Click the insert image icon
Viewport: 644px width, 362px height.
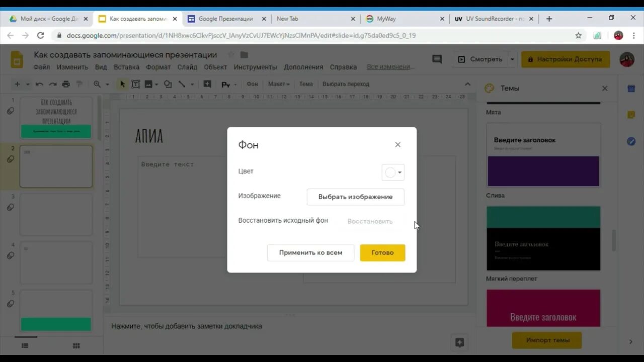[x=148, y=84]
